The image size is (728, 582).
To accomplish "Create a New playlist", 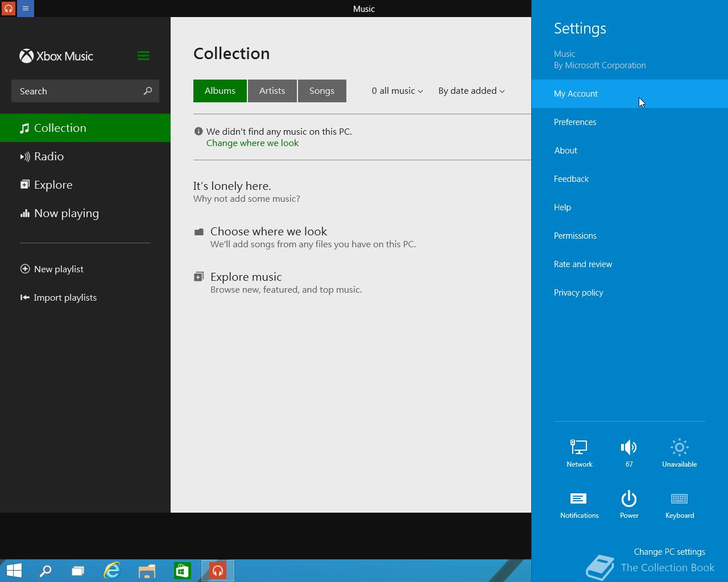I will point(52,269).
